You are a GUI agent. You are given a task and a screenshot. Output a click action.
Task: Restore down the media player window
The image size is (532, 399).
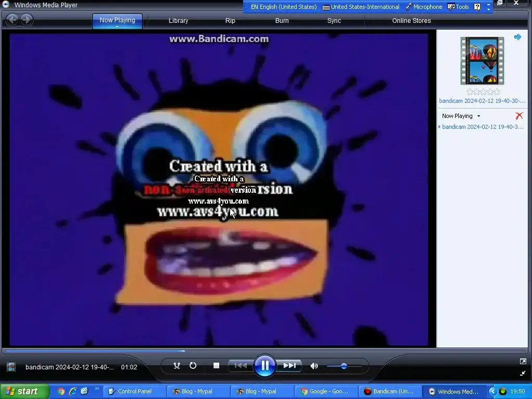pos(500,3)
